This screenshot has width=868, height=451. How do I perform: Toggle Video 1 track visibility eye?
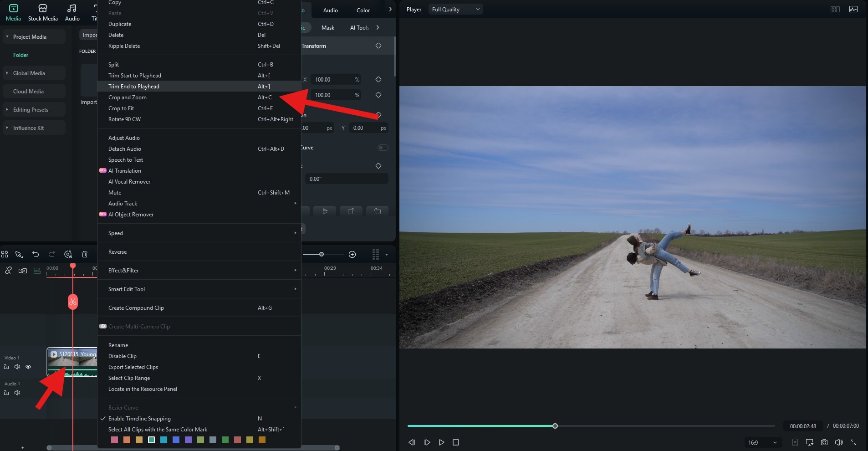(x=28, y=367)
